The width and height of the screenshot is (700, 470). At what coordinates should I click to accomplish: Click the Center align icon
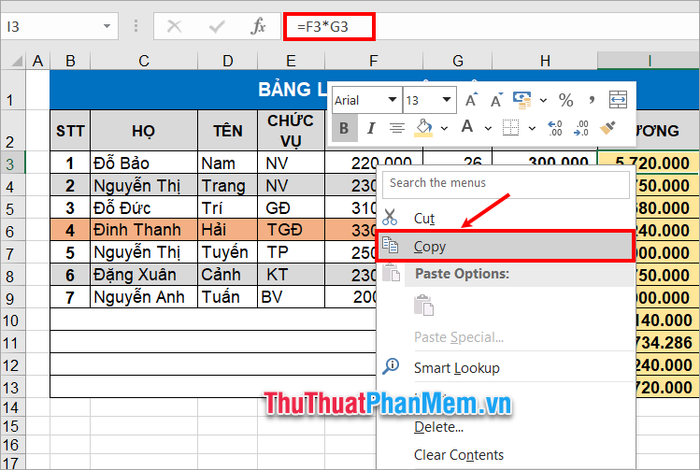tap(396, 128)
